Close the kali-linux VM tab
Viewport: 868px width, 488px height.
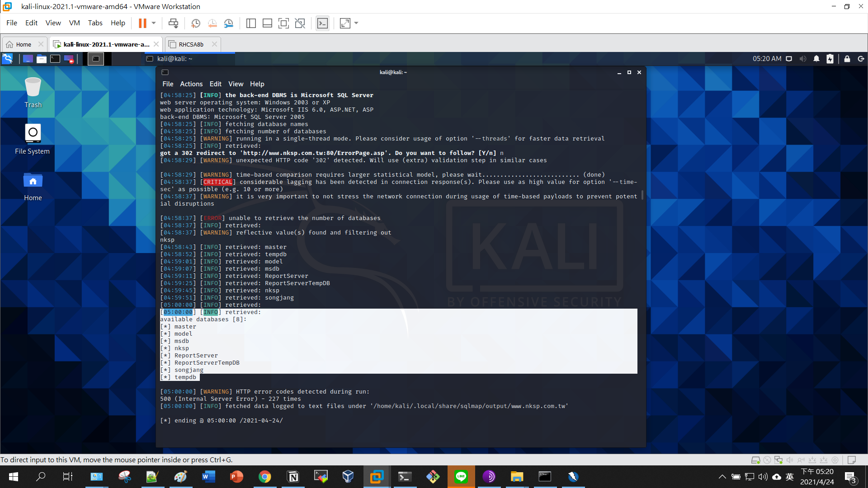click(156, 44)
